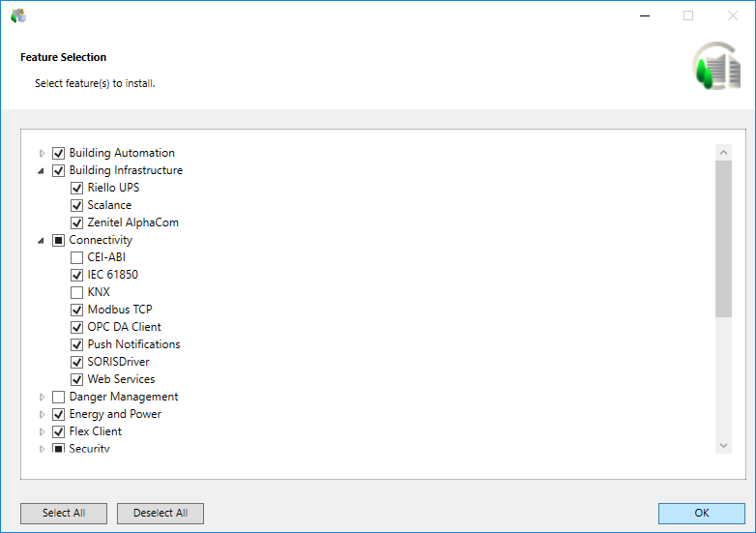This screenshot has height=533, width=756.
Task: Toggle the Connectivity partial checkbox
Action: 59,240
